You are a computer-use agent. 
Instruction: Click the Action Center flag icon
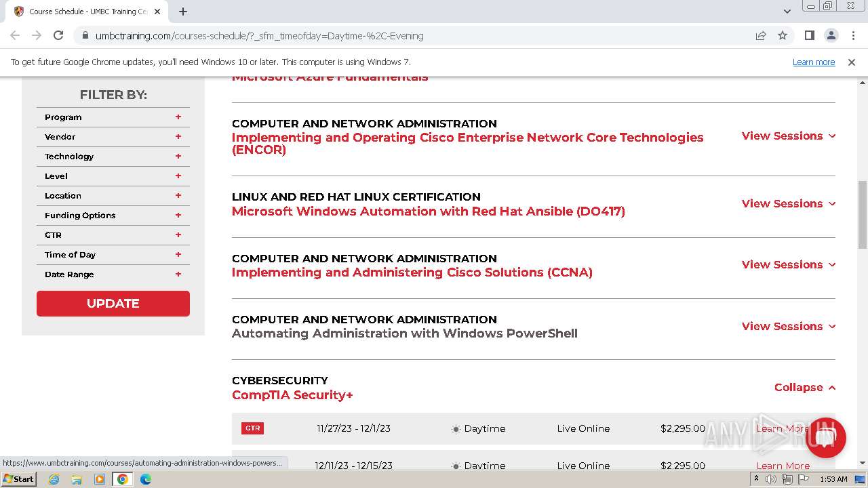[802, 479]
